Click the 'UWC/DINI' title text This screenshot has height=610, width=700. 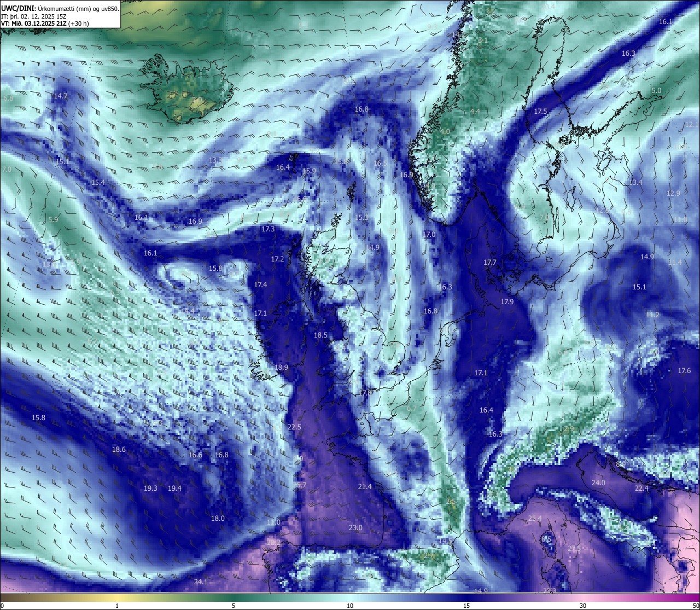tap(19, 9)
